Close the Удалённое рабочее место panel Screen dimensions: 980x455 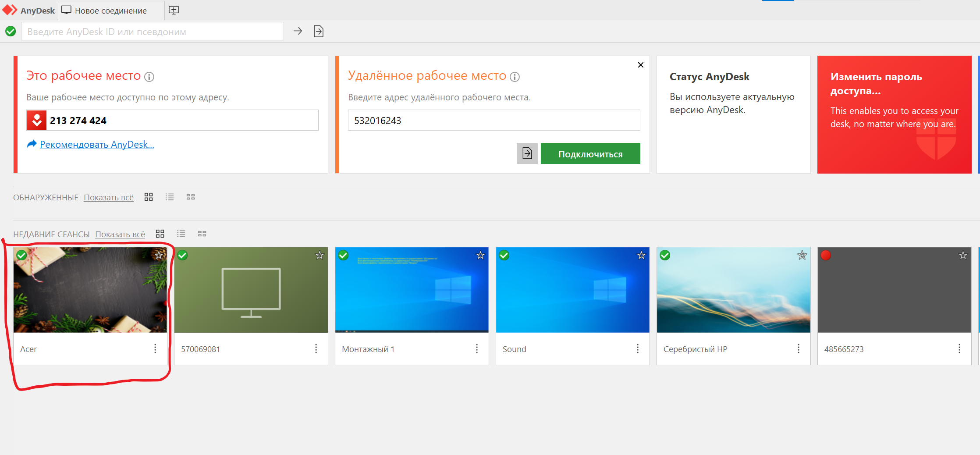(641, 65)
